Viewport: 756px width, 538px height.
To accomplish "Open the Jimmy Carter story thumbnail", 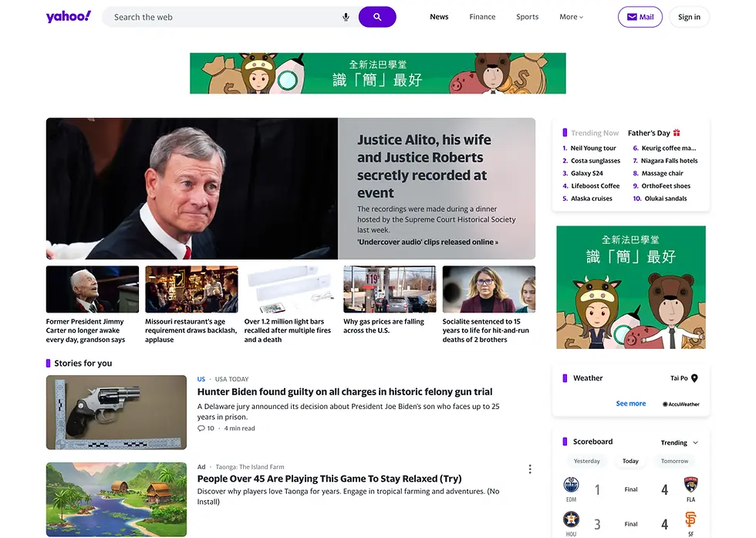I will click(93, 289).
